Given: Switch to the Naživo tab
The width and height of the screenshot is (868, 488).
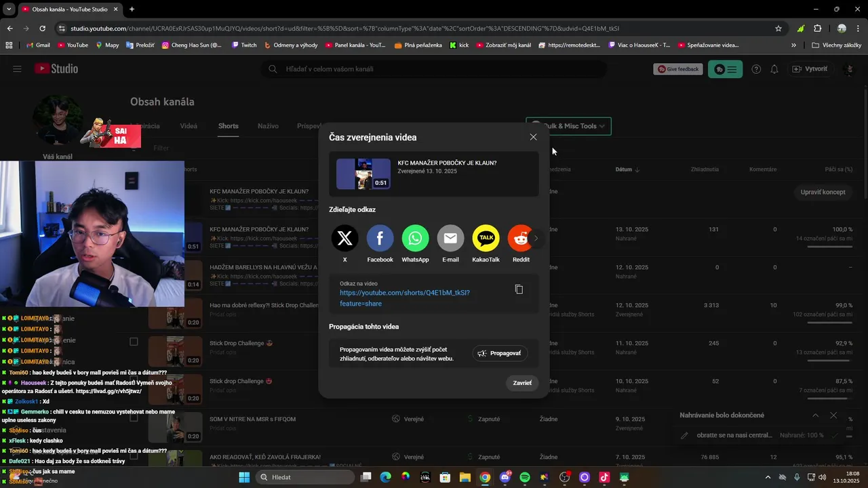Looking at the screenshot, I should coord(268,126).
